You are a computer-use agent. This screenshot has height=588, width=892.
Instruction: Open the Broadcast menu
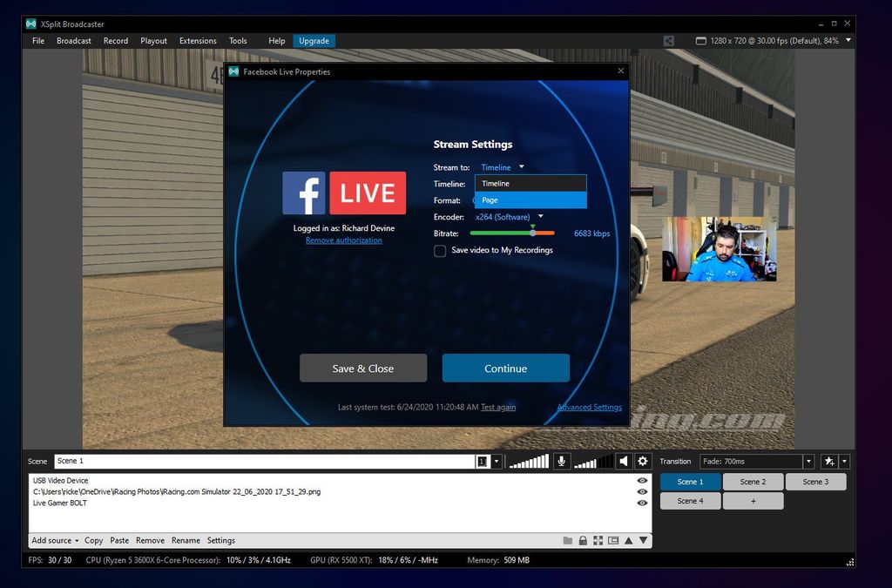tap(73, 40)
